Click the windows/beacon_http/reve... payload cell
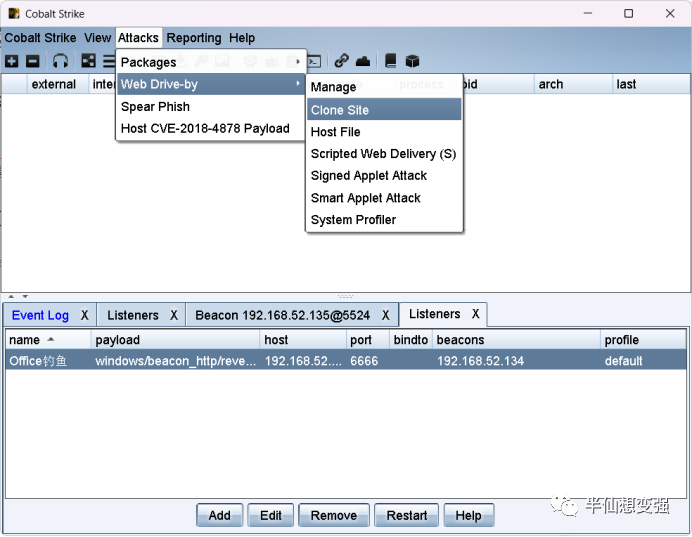Viewport: 692px width, 537px height. (176, 361)
